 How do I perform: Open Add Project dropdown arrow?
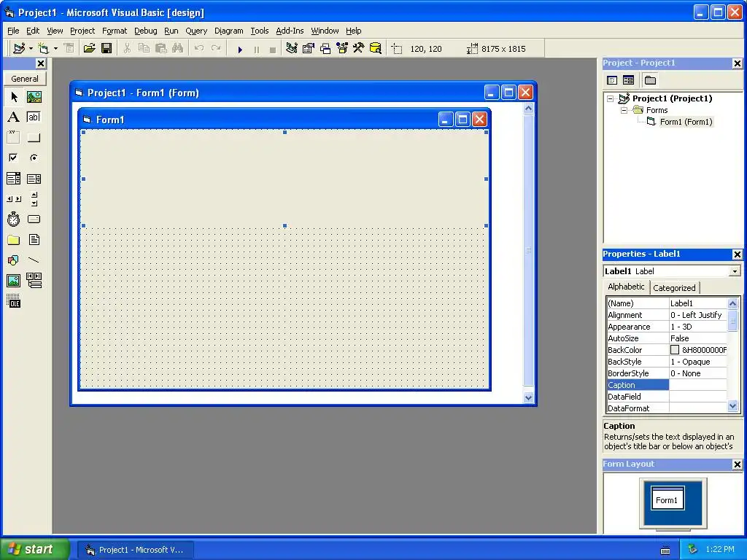pos(31,49)
